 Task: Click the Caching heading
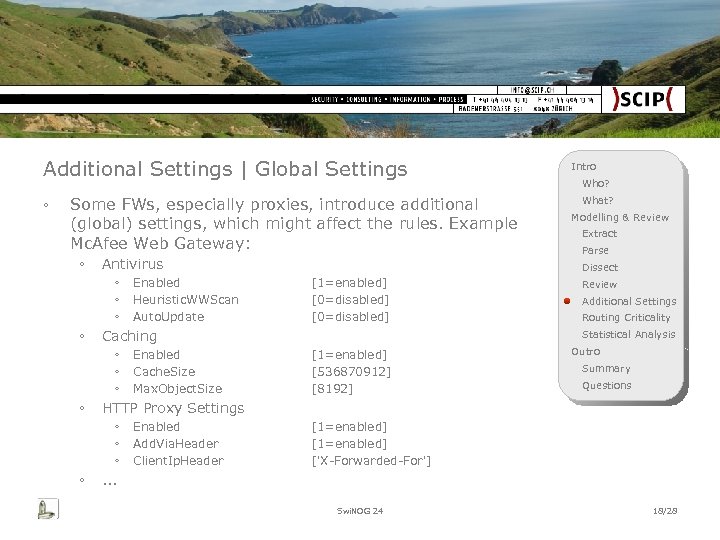129,337
